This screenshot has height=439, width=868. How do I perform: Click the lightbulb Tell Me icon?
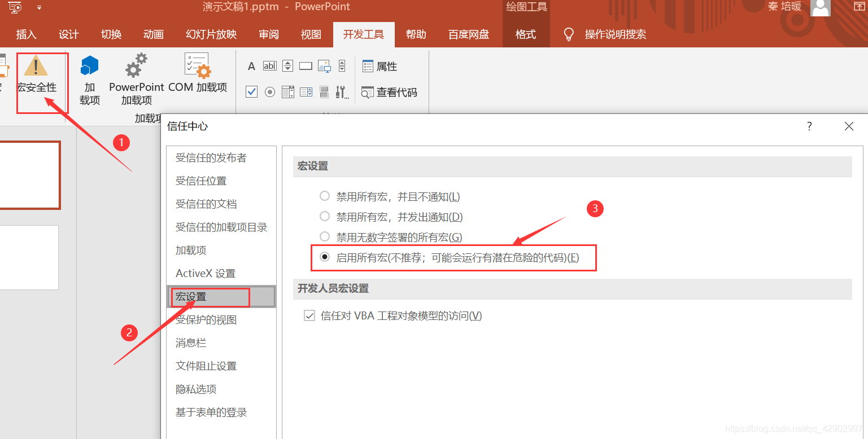coord(569,34)
